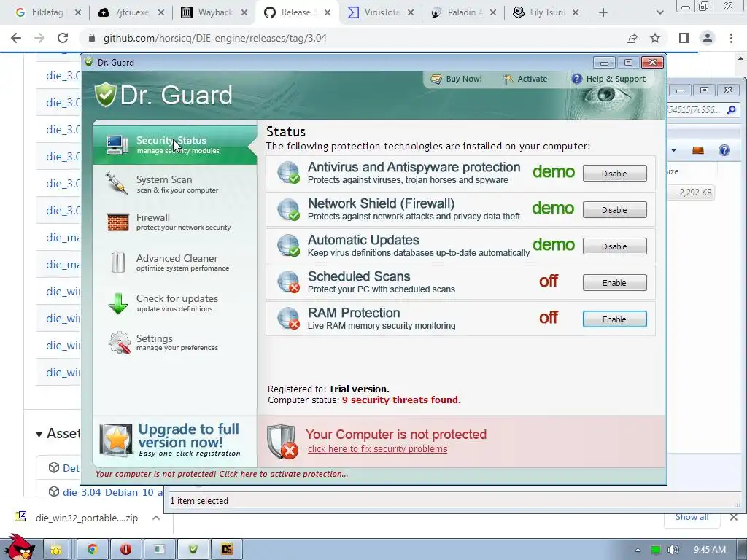747x560 pixels.
Task: Switch to the Lily Tsuru browser tab
Action: pos(546,12)
